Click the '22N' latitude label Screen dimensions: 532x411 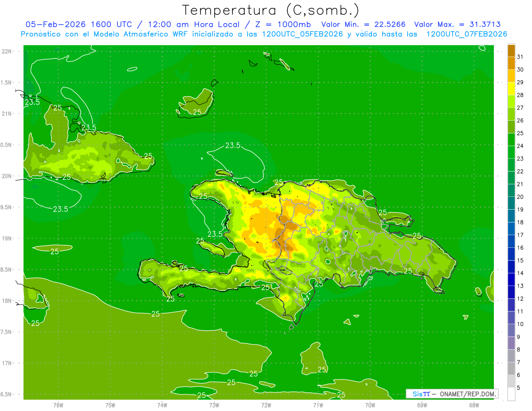coord(7,51)
